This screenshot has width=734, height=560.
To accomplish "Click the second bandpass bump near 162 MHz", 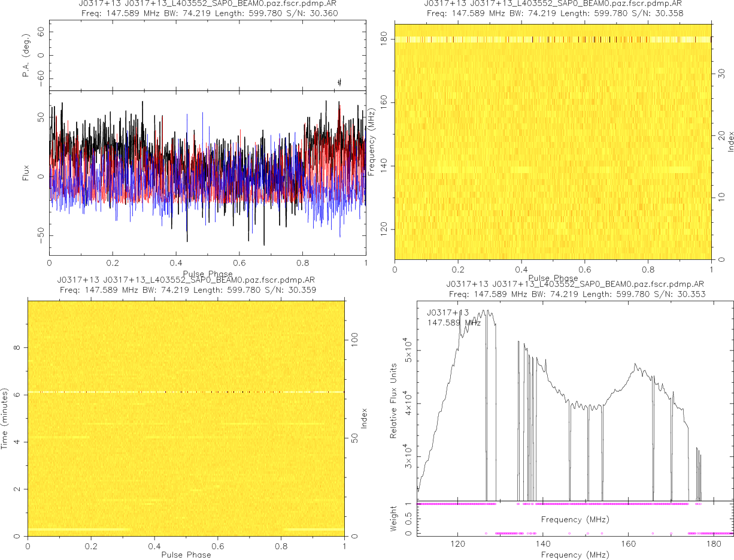I will tap(636, 365).
